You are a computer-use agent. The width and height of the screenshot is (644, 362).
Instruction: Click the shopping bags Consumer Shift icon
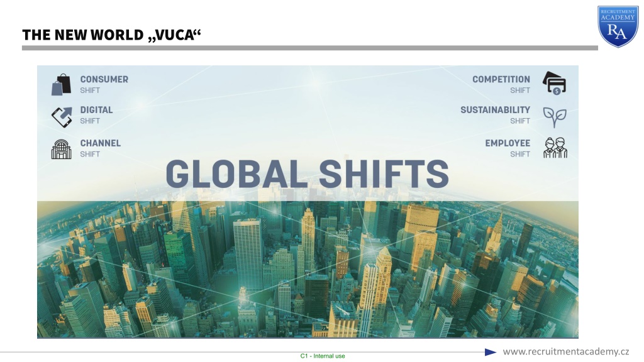click(61, 85)
